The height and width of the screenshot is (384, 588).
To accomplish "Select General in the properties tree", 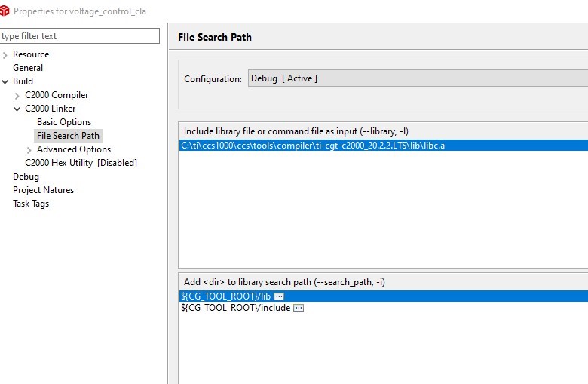I will tap(28, 68).
